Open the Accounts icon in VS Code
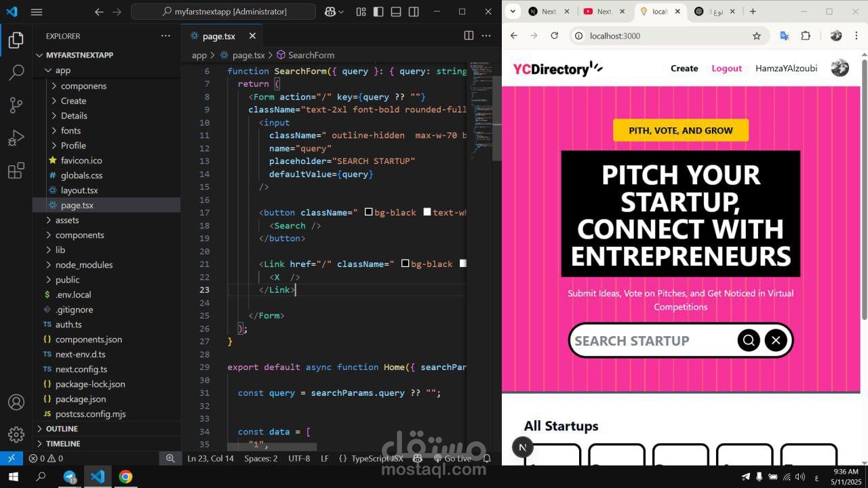Viewport: 868px width, 488px height. pyautogui.click(x=16, y=402)
